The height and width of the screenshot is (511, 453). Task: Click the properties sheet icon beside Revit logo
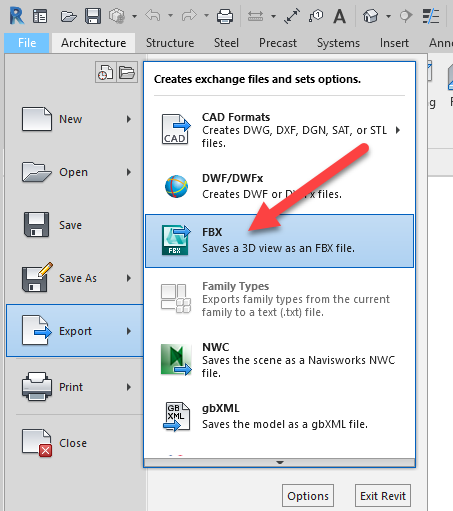tap(40, 16)
